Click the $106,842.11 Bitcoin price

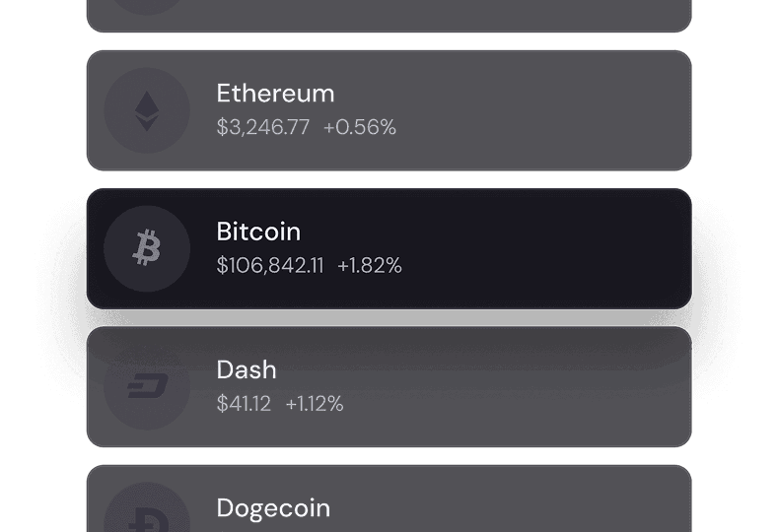pos(270,265)
